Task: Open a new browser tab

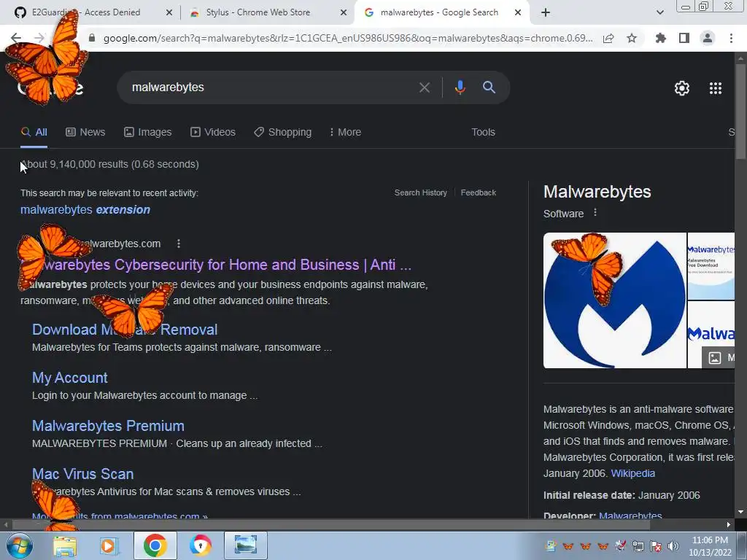Action: [546, 13]
